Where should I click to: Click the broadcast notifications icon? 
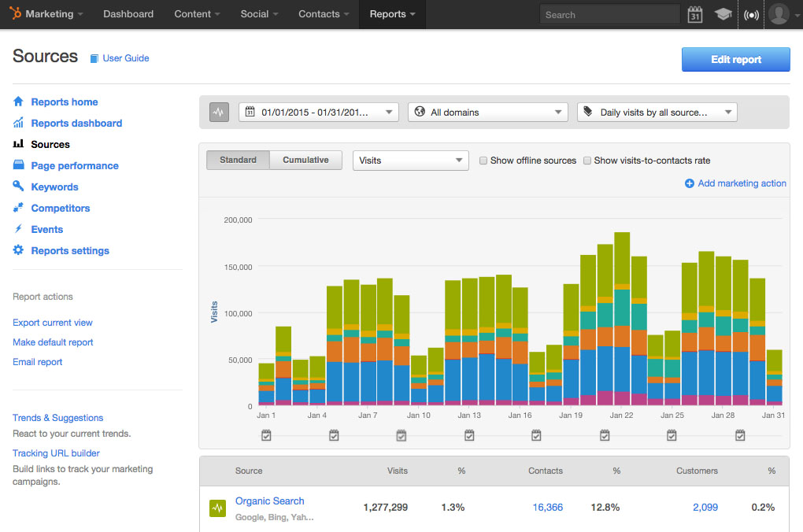(x=751, y=14)
